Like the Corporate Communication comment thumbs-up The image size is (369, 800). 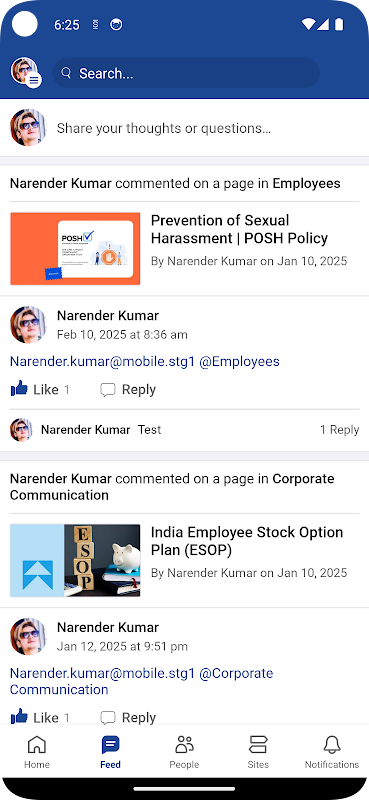point(19,717)
